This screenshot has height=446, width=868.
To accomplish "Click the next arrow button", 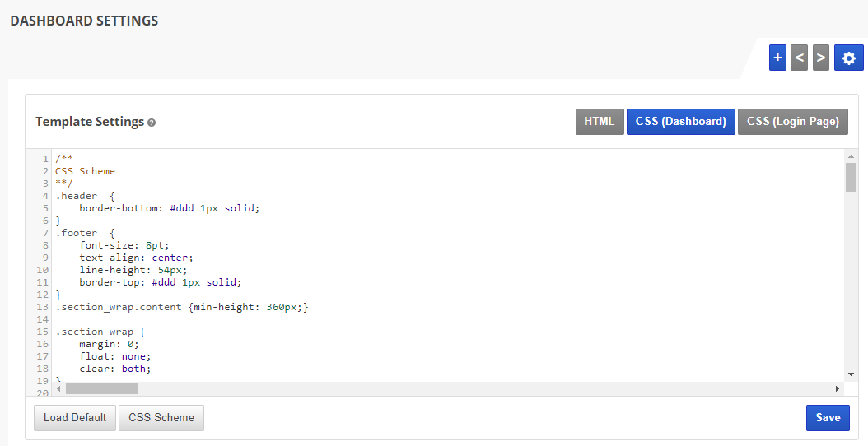I will [x=820, y=58].
